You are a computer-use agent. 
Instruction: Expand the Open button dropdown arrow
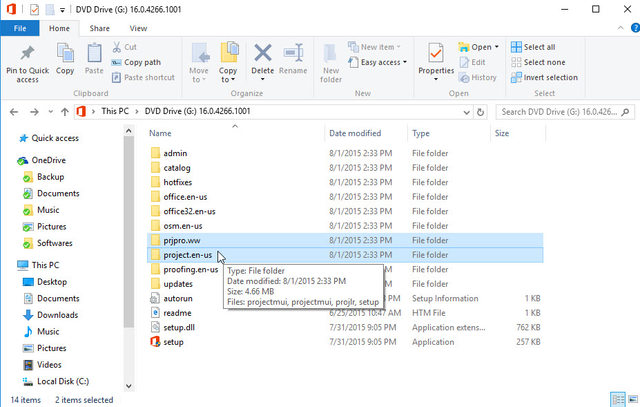pyautogui.click(x=497, y=47)
